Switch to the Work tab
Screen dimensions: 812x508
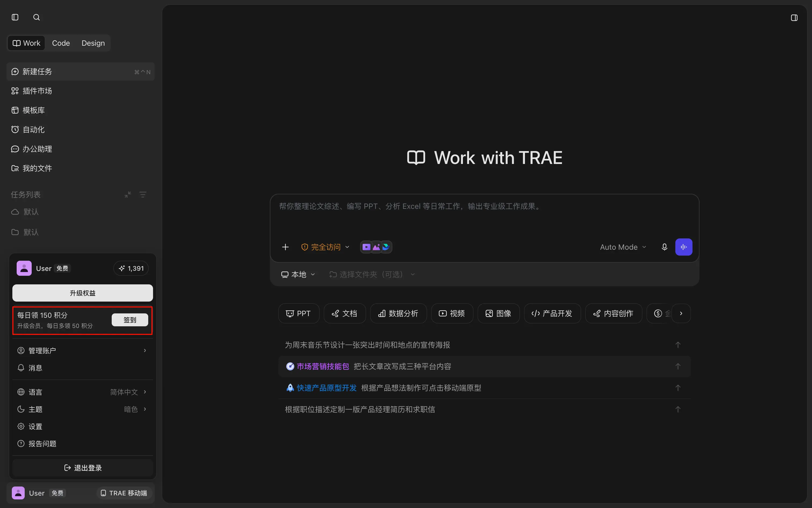(27, 43)
